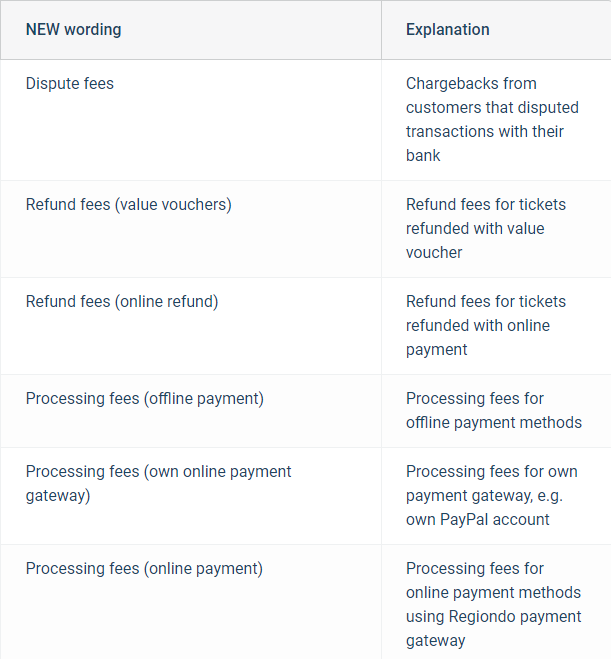Click 'gateway)' in the own gateway row

coord(58,496)
